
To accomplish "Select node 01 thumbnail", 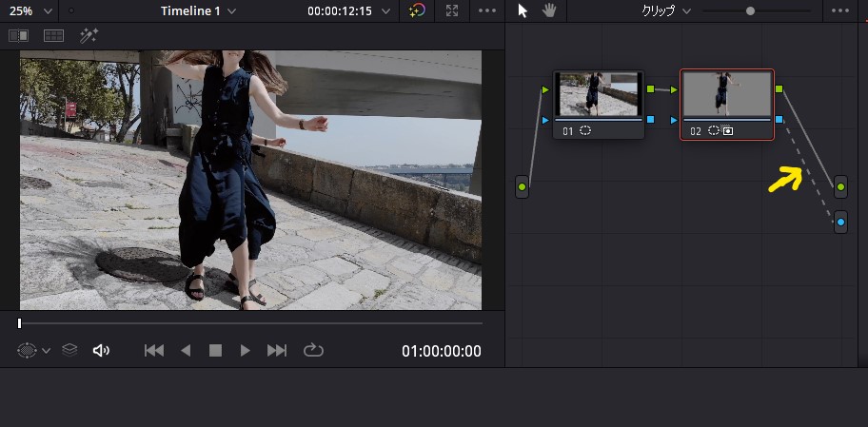I will 599,94.
